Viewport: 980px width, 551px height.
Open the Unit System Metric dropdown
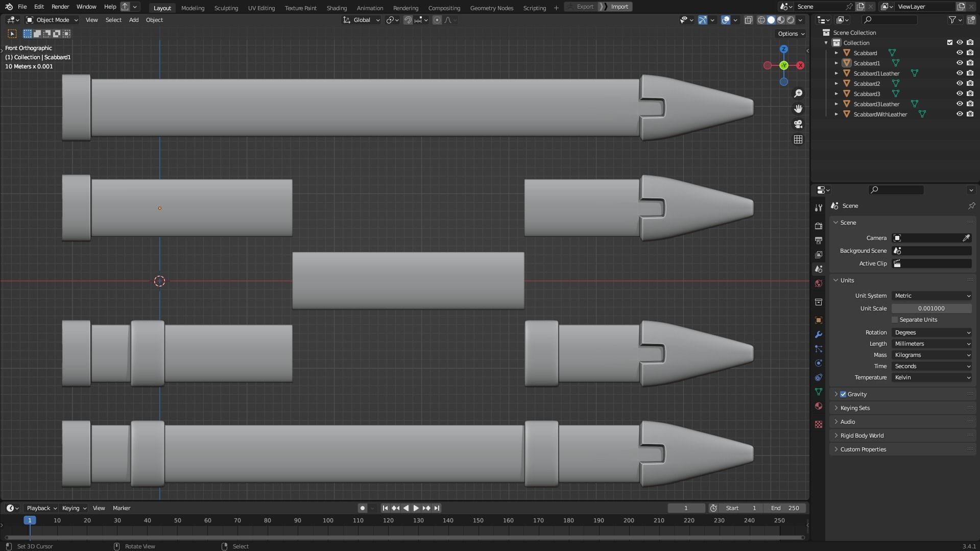[931, 296]
